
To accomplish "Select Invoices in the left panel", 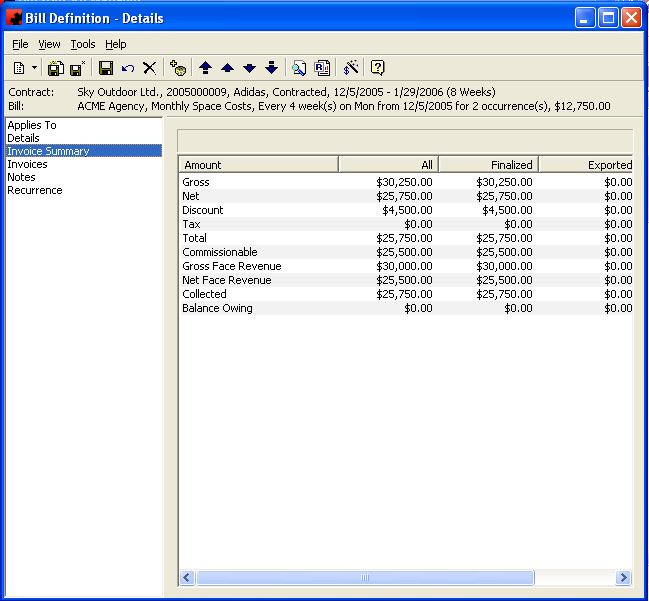I will pos(27,164).
